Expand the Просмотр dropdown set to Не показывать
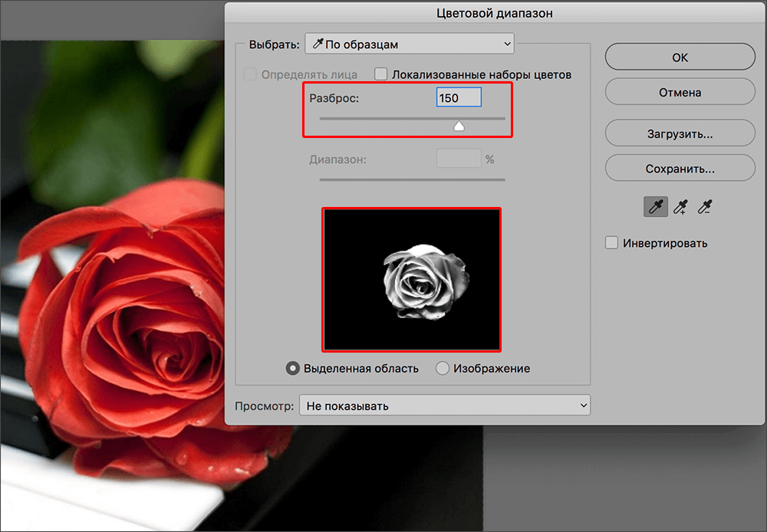The width and height of the screenshot is (767, 532). click(444, 405)
